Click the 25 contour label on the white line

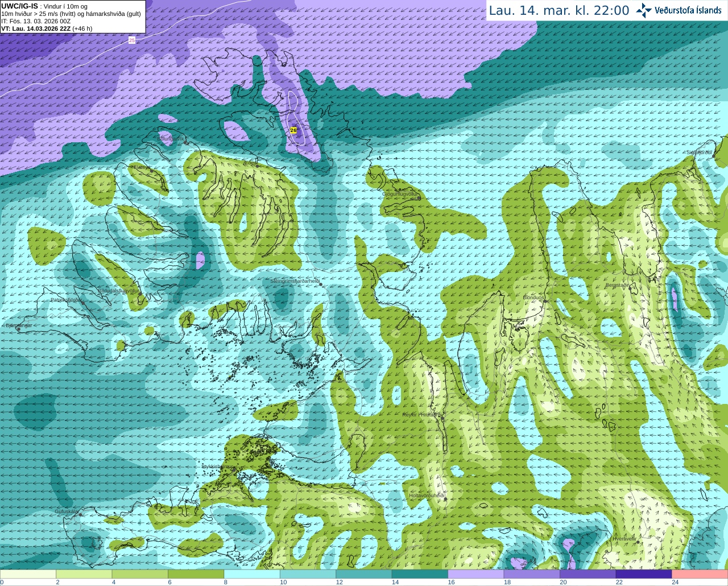click(x=132, y=40)
